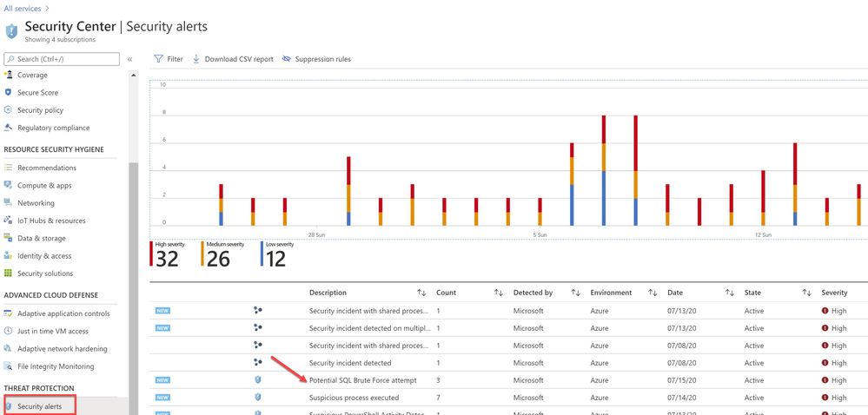868x415 pixels.
Task: Open Suspicious process executed alert
Action: [354, 398]
